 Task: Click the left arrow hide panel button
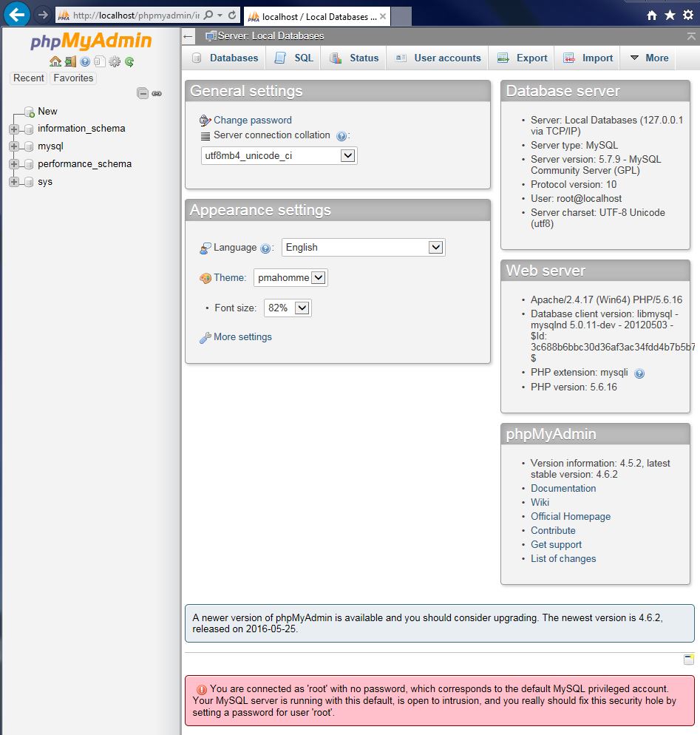click(188, 36)
